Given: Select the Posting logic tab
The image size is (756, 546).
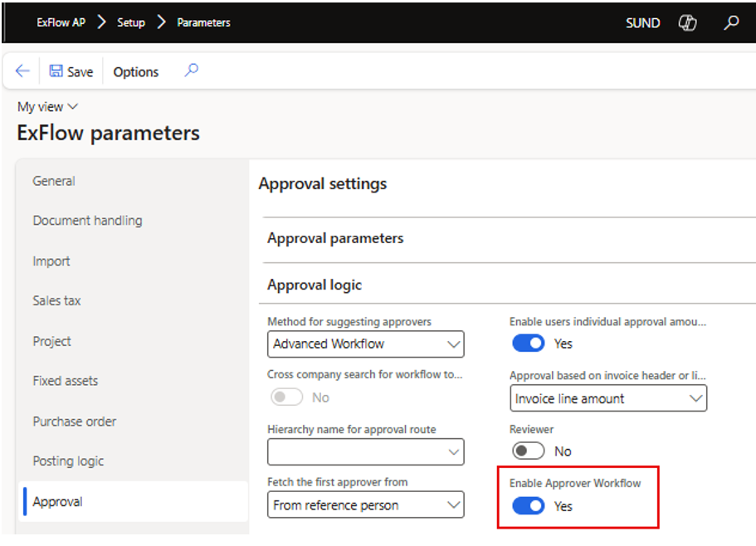Looking at the screenshot, I should [68, 461].
